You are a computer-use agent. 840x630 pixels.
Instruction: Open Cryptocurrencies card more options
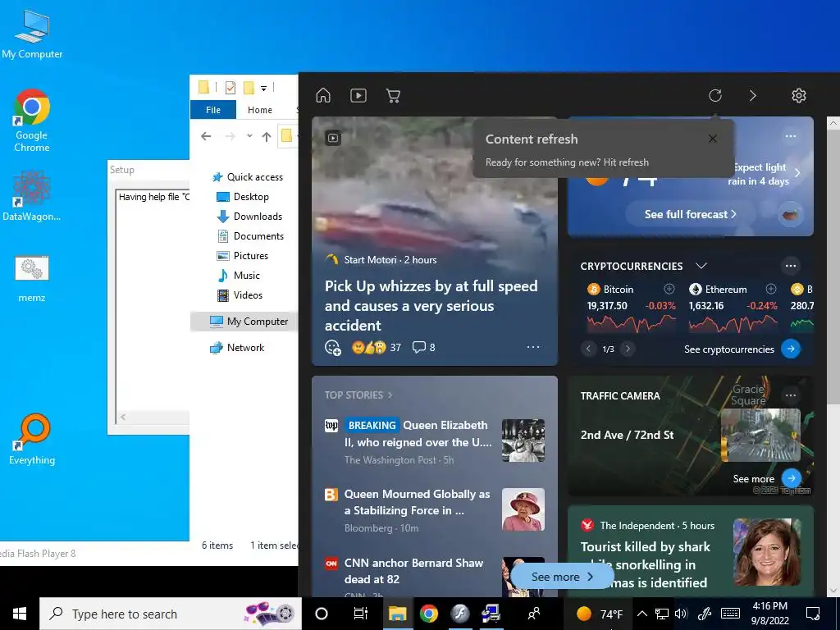[791, 266]
